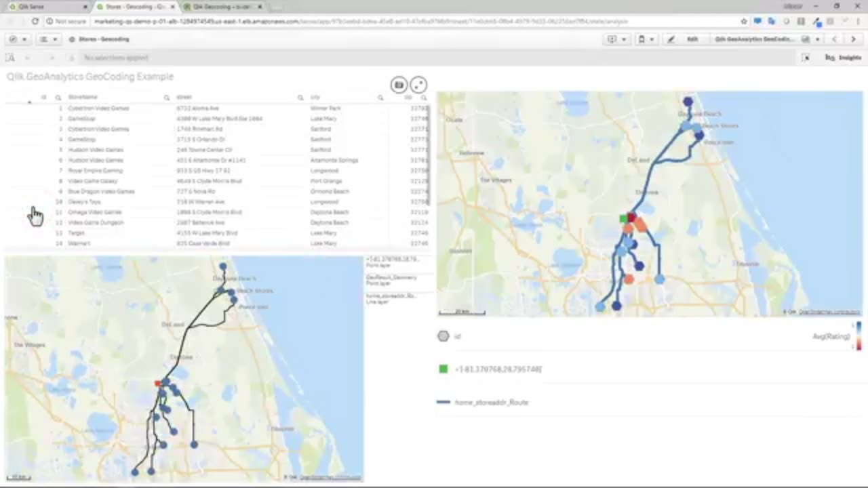Open the storytelling snapshot dropdown

click(616, 39)
